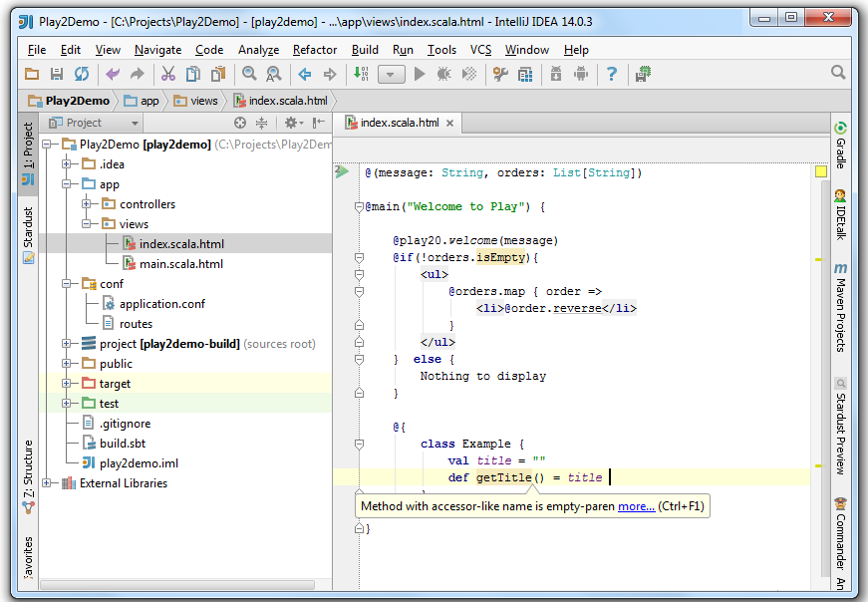Toggle the Gradle tool window
868x602 pixels.
840,146
